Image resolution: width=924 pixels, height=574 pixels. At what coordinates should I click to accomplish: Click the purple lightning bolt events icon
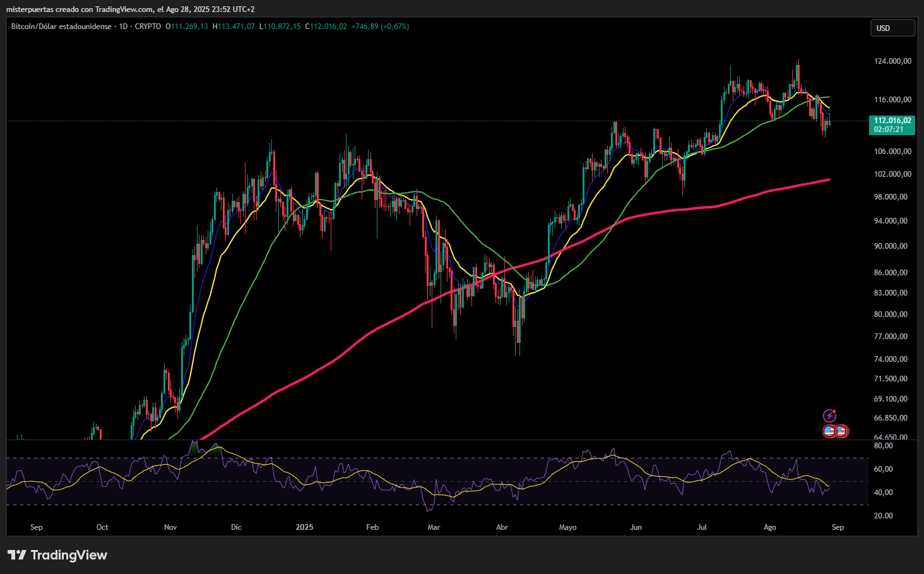829,416
